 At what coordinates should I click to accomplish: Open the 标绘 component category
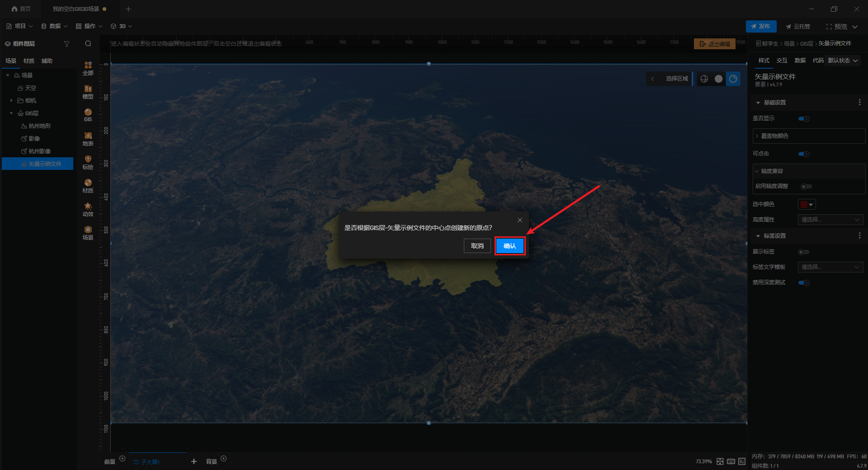[x=88, y=162]
